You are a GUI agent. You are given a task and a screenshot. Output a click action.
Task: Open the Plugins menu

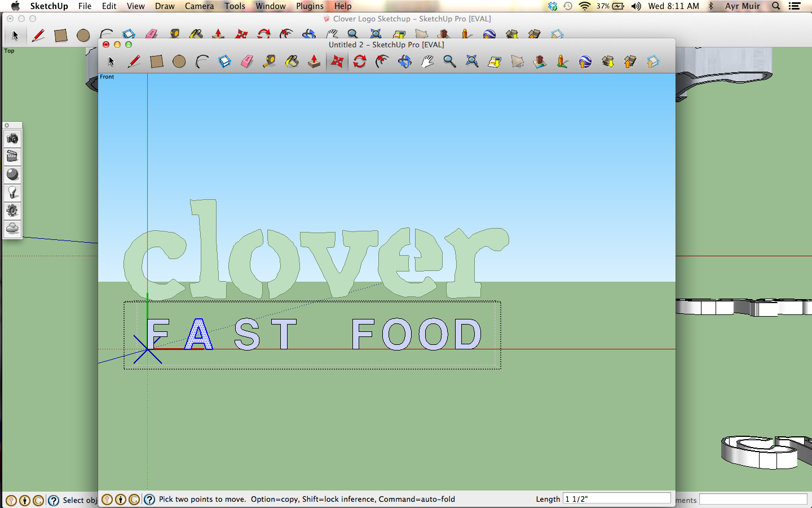point(310,6)
